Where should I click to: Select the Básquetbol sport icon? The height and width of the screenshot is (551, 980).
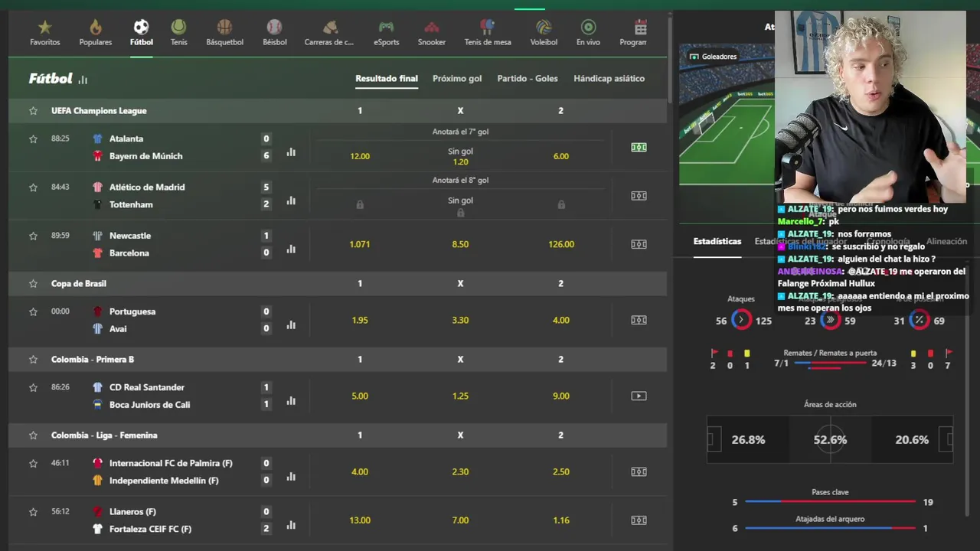point(224,28)
